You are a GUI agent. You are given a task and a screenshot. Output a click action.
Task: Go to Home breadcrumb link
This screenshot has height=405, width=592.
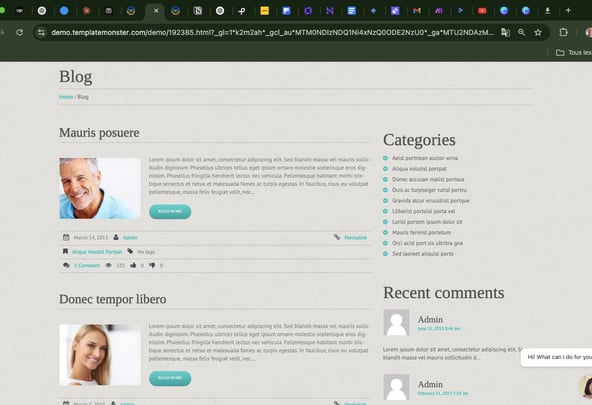click(x=66, y=97)
